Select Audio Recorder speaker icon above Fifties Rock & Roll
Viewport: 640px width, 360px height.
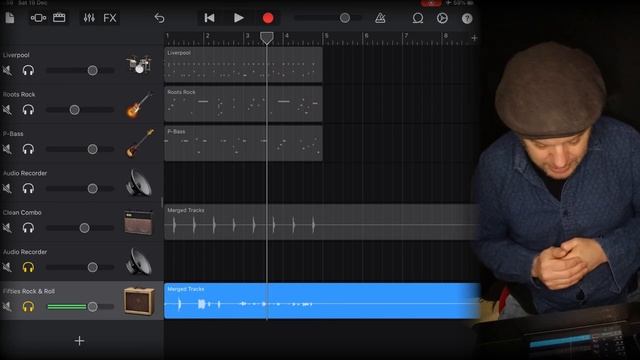click(139, 262)
